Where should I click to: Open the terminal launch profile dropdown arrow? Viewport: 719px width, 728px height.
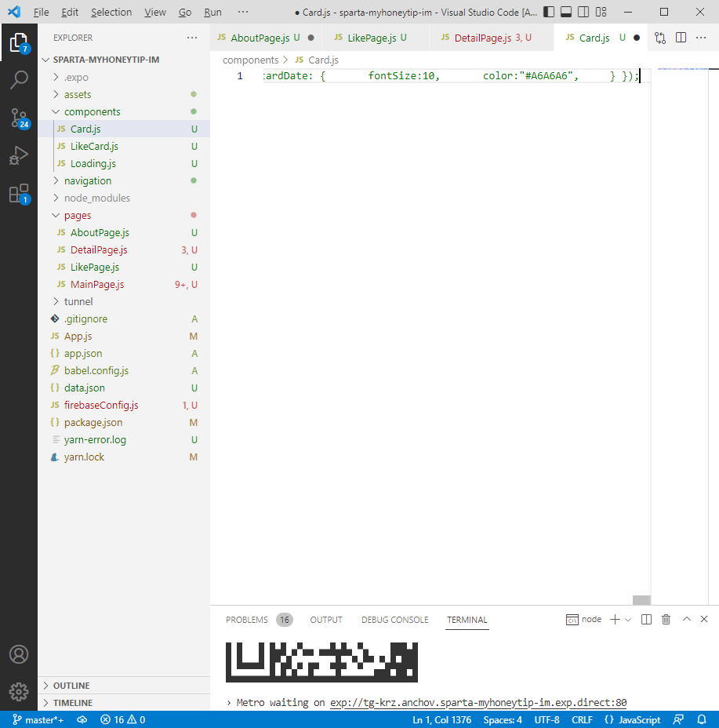(x=628, y=620)
